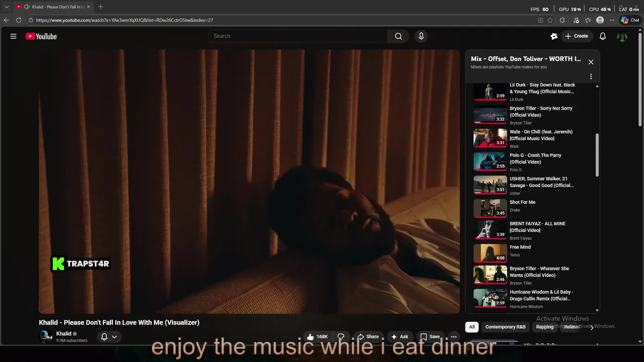Select the Contemporary R&B chip
Image resolution: width=644 pixels, height=362 pixels.
[505, 327]
